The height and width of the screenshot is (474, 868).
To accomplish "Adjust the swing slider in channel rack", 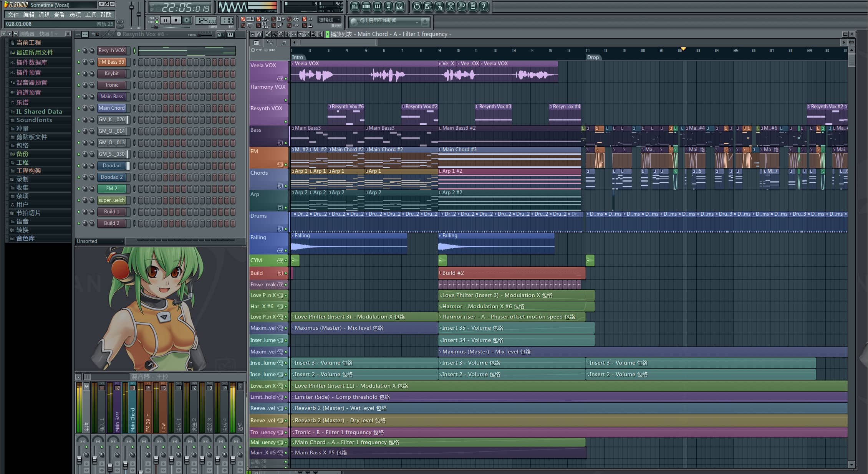I will click(x=204, y=35).
